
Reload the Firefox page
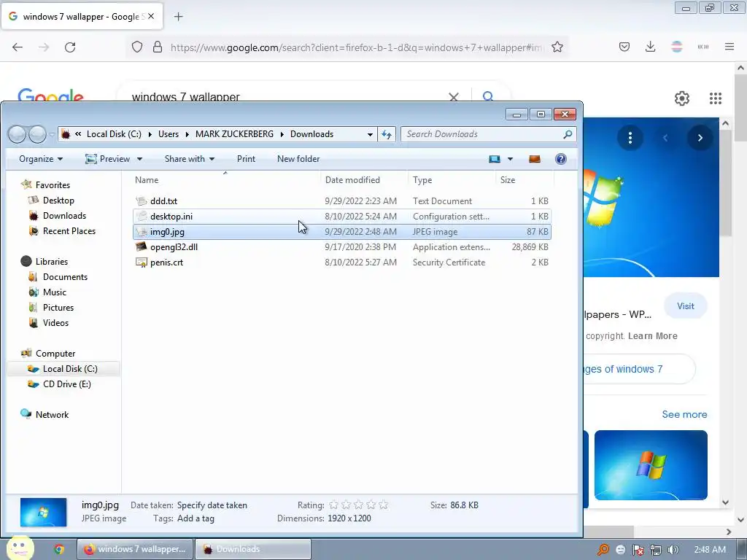click(70, 47)
